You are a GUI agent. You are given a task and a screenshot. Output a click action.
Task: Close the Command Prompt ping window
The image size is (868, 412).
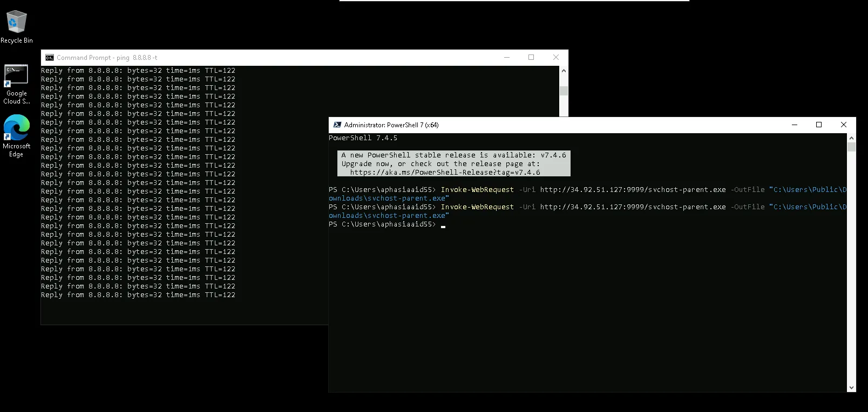click(x=556, y=57)
